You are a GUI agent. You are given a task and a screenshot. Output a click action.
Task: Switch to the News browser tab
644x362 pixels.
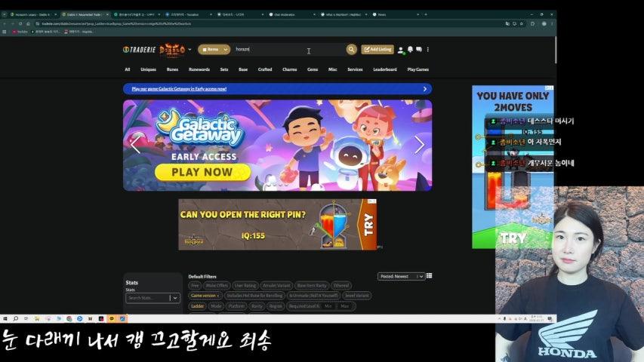point(396,14)
